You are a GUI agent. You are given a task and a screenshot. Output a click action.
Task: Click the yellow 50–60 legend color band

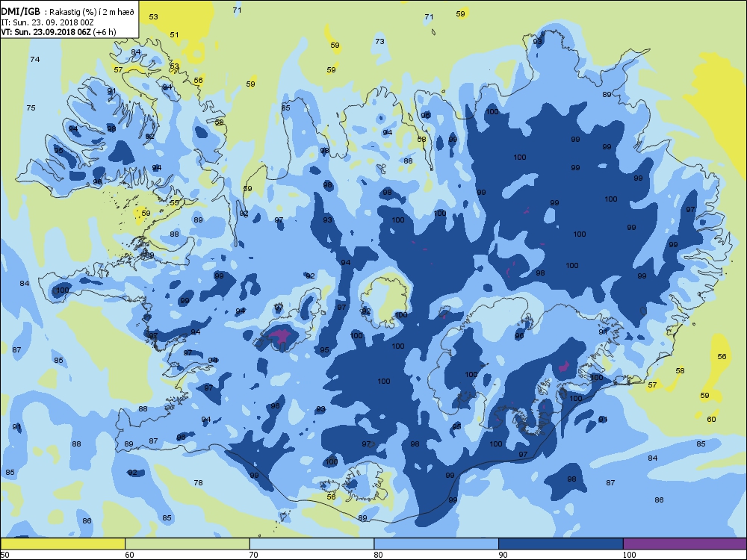(x=63, y=544)
